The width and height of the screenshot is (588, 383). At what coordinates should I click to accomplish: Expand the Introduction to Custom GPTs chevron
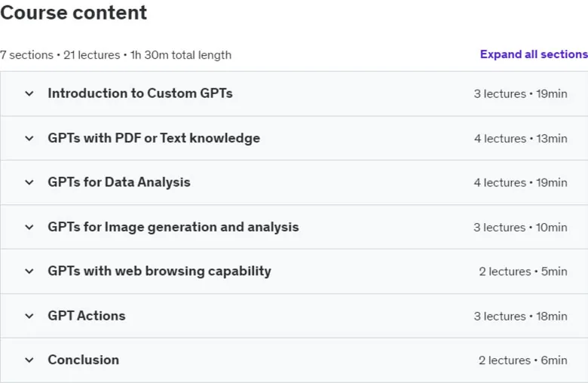29,93
